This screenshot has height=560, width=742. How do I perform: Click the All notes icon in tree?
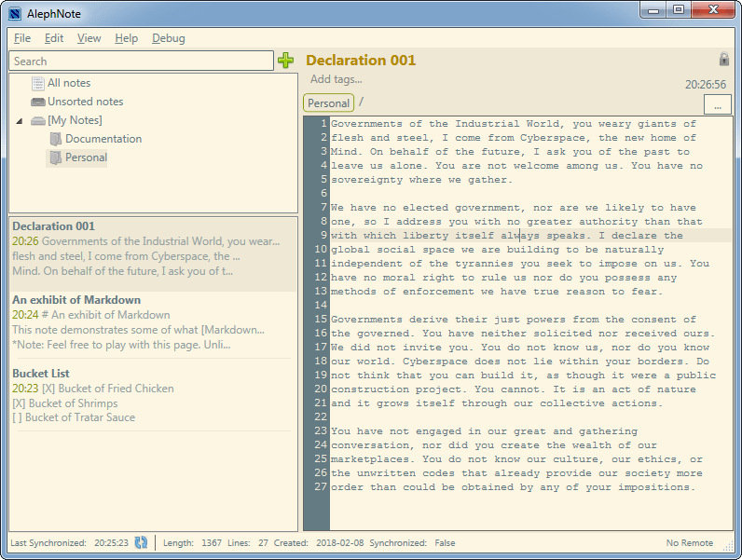38,83
